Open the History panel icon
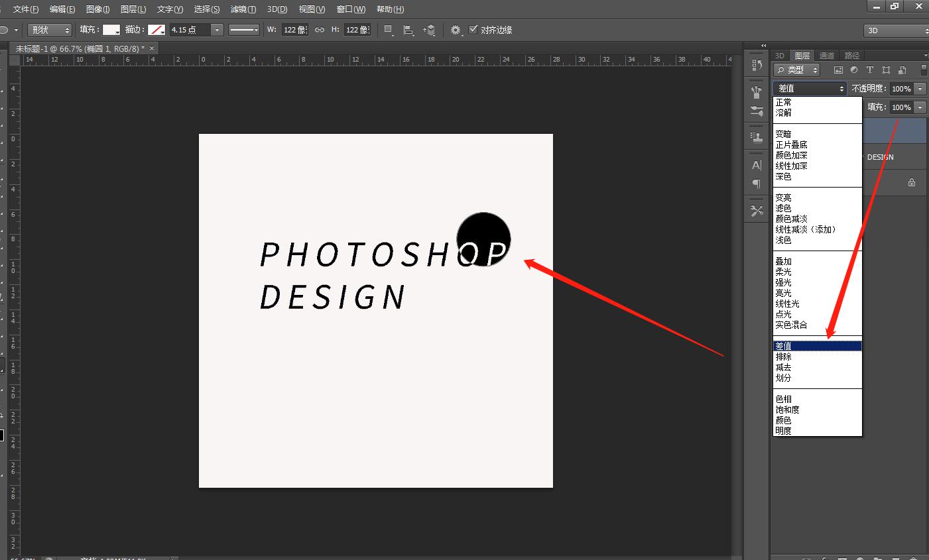Image resolution: width=929 pixels, height=560 pixels. coord(757,65)
